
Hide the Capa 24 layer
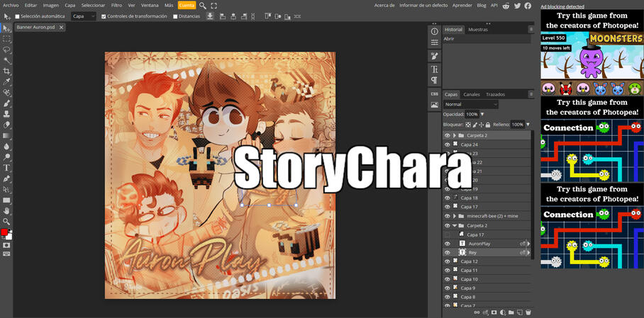pos(448,144)
